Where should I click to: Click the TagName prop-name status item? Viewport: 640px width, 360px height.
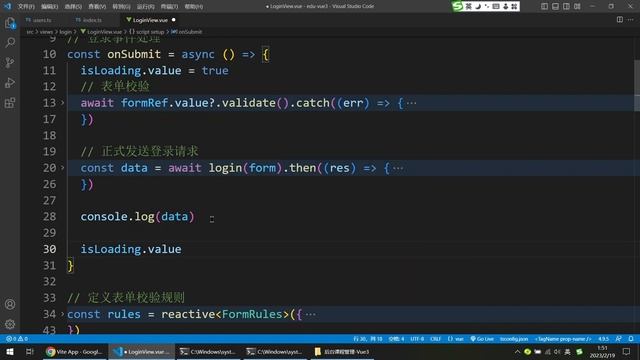(563, 339)
